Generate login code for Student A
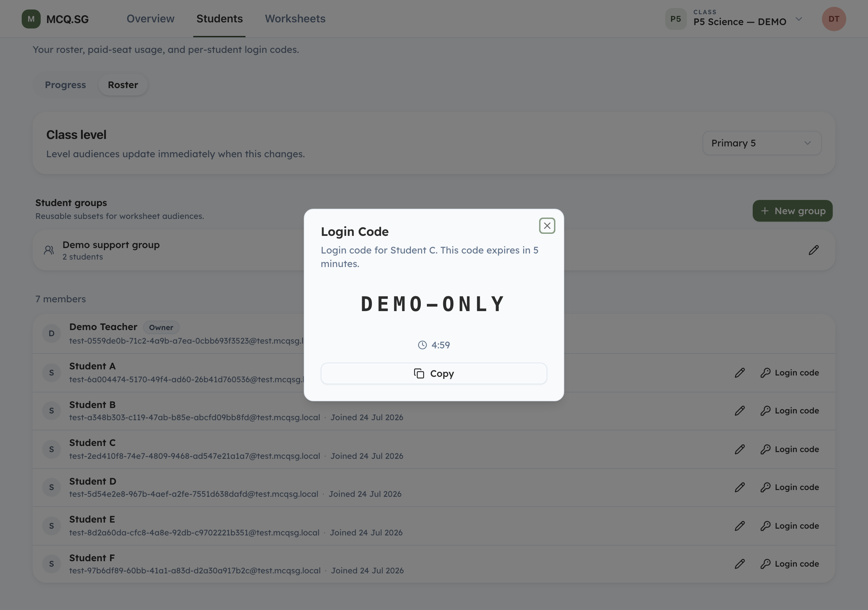868x610 pixels. click(789, 373)
